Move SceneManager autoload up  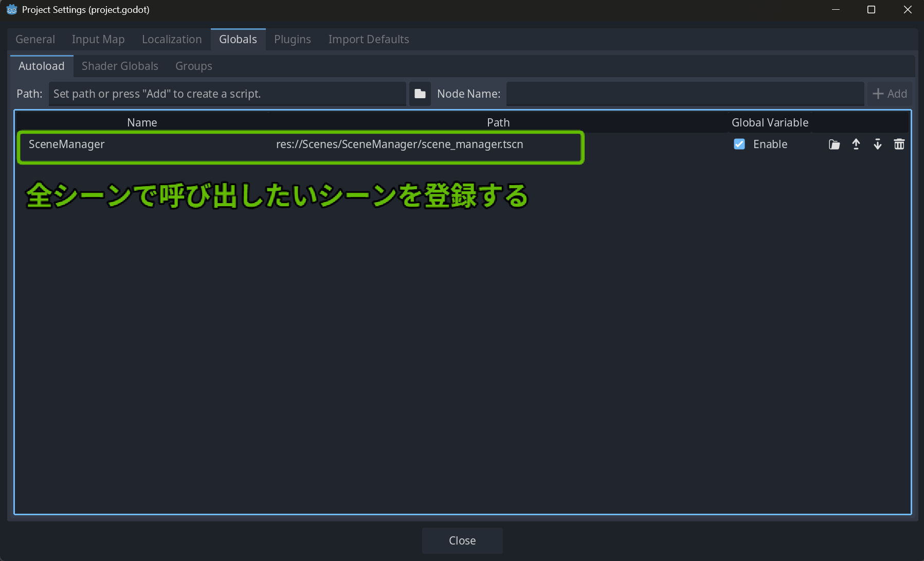coord(856,144)
